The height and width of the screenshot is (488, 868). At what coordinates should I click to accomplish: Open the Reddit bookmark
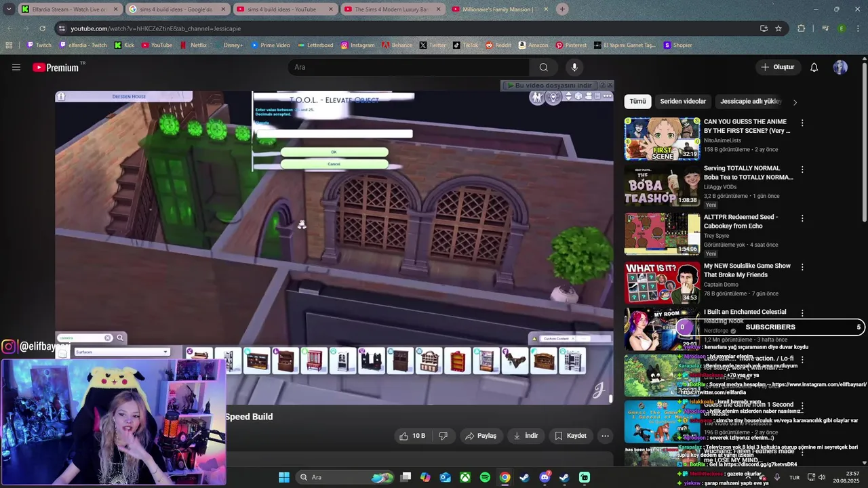coord(498,45)
